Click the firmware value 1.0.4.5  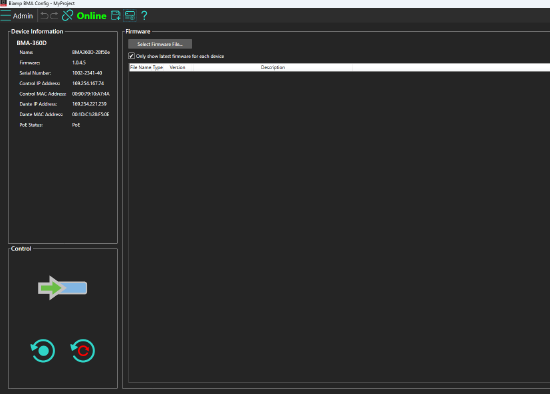click(x=79, y=62)
